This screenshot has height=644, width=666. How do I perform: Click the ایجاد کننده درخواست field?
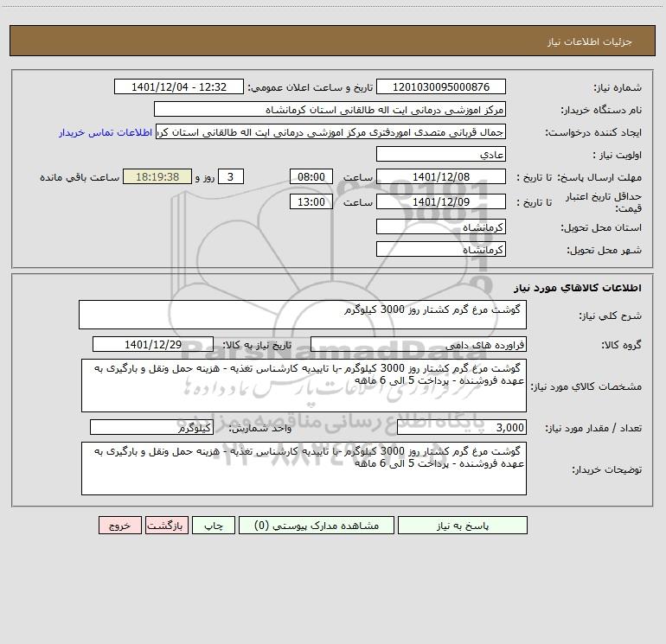331,131
